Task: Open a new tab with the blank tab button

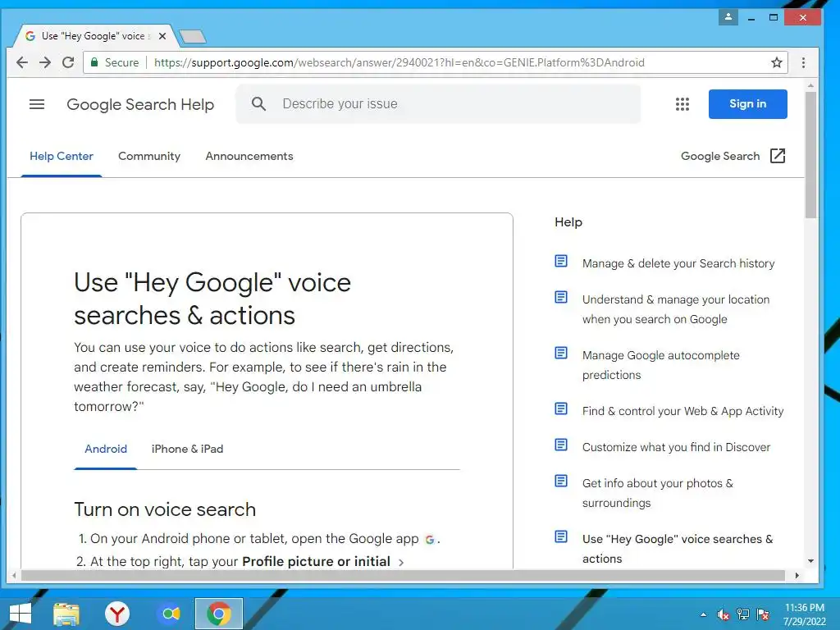Action: click(x=192, y=36)
